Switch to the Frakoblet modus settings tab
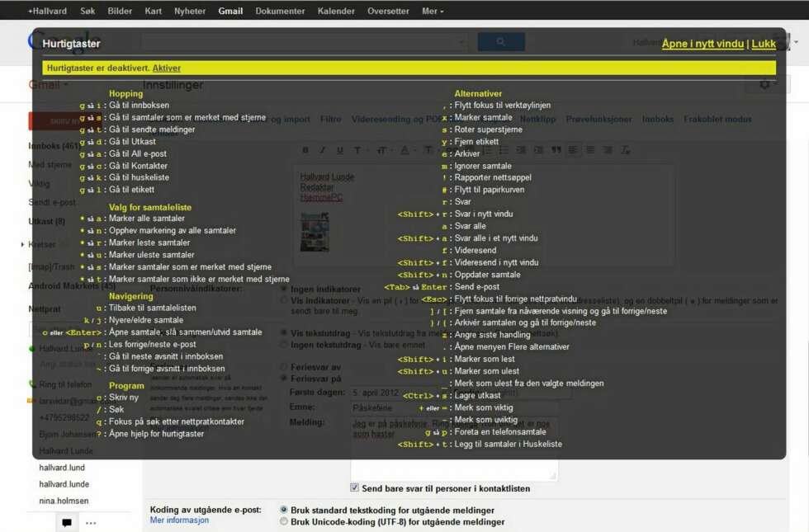Image resolution: width=809 pixels, height=532 pixels. (717, 119)
